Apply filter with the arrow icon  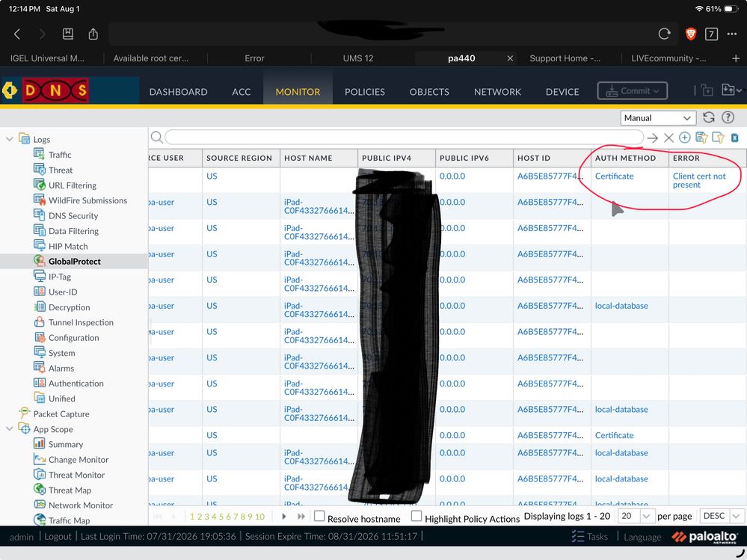[653, 138]
